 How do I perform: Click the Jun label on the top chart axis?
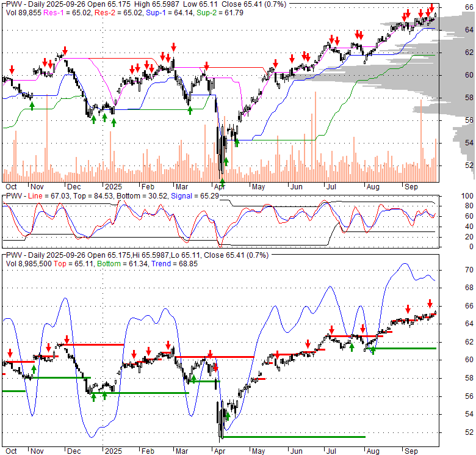(297, 187)
